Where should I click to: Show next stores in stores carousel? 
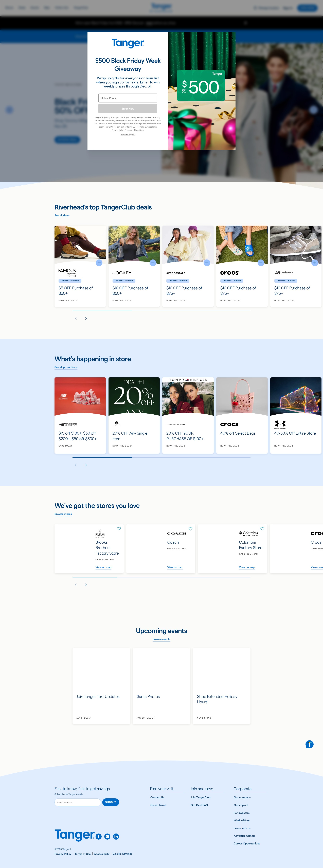pos(86,585)
